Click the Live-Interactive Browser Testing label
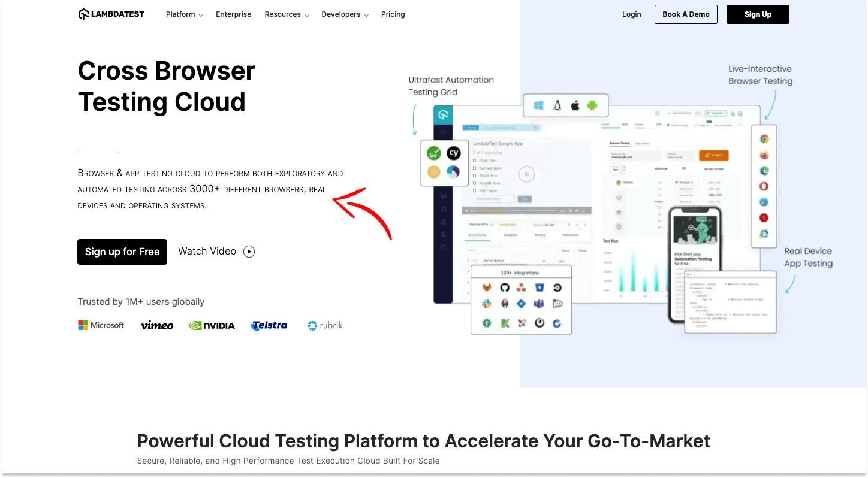This screenshot has width=868, height=478. pyautogui.click(x=761, y=75)
